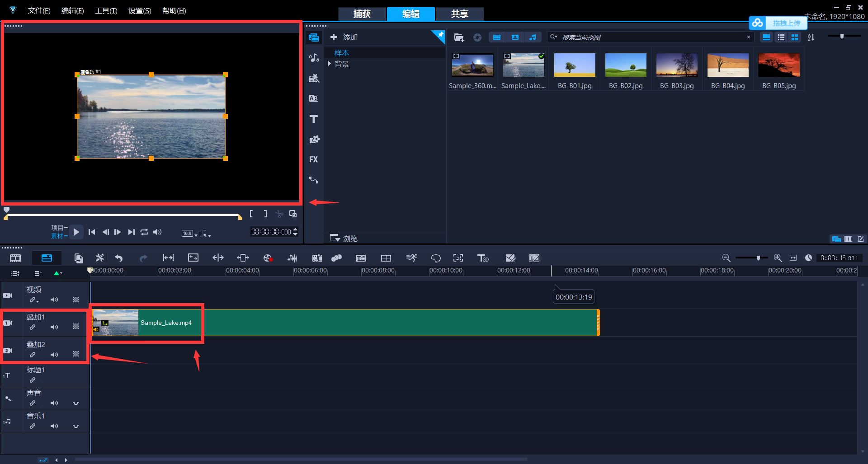Screen dimensions: 868x464
Task: Toggle show videos filter in library
Action: click(x=497, y=37)
